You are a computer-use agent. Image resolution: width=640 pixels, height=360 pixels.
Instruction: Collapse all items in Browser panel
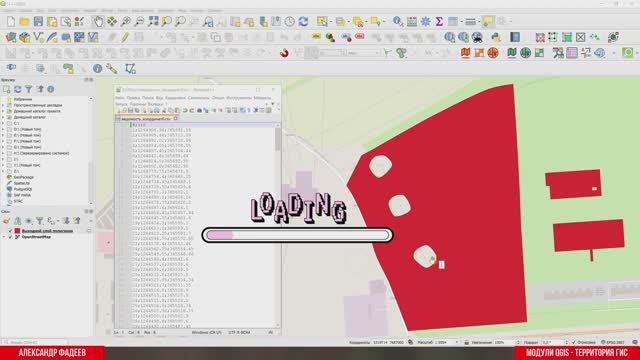coord(40,89)
